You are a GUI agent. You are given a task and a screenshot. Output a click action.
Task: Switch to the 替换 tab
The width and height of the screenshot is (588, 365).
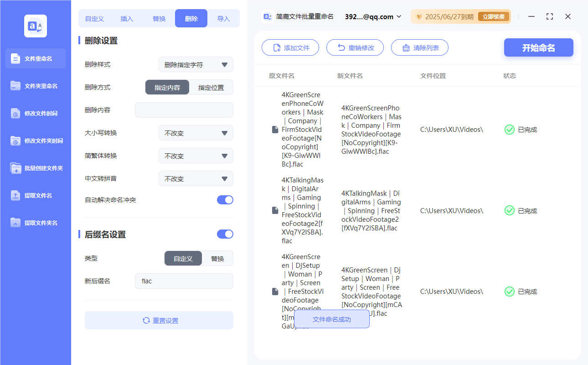point(159,19)
